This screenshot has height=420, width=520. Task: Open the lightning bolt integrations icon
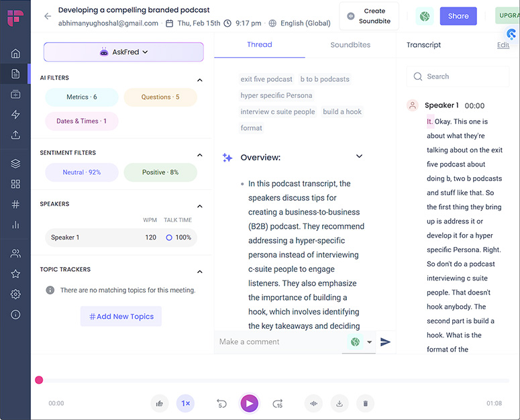pos(15,115)
